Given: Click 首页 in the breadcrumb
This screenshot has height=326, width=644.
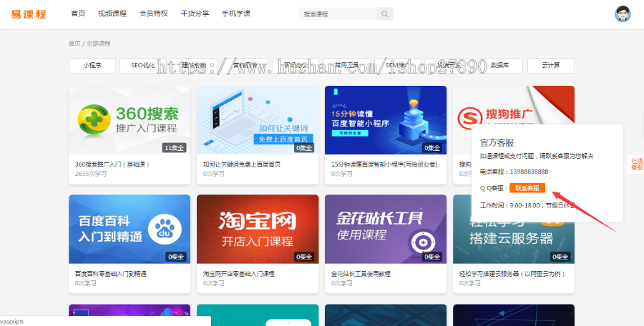Looking at the screenshot, I should coord(74,44).
